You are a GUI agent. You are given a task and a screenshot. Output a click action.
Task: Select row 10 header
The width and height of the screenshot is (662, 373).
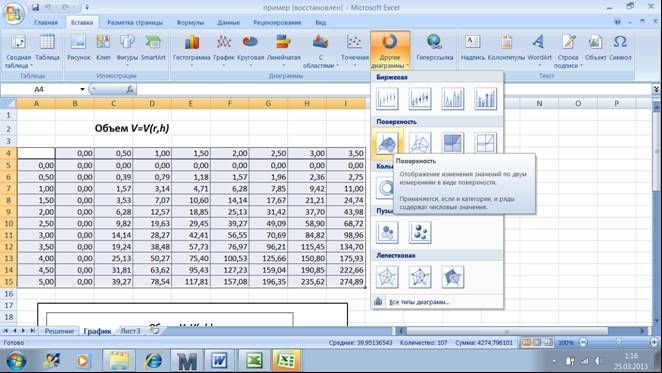8,223
